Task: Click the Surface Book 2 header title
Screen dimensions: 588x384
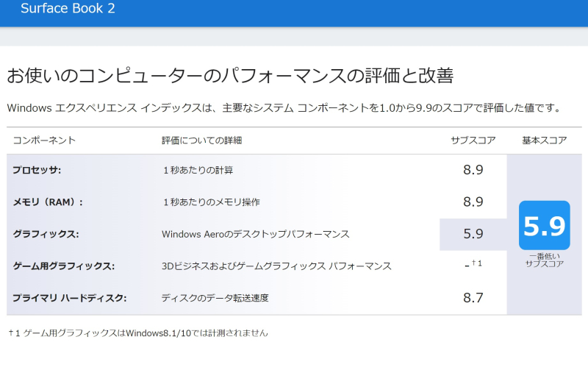Action: 68,8
